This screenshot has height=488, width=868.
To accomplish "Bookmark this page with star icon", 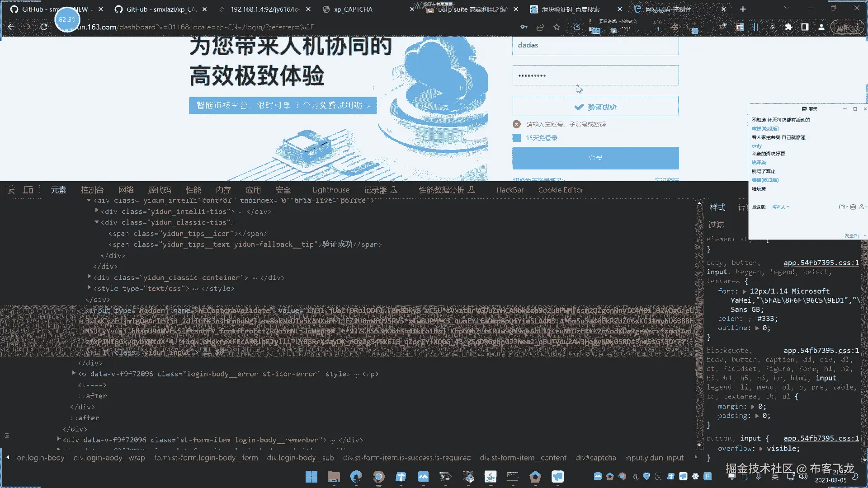I will (557, 27).
